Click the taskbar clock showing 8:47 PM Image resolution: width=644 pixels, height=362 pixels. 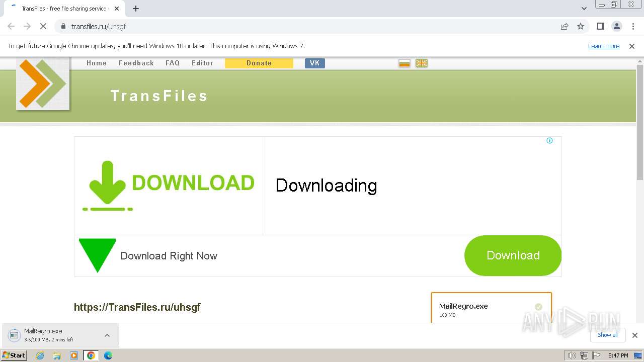[618, 355]
